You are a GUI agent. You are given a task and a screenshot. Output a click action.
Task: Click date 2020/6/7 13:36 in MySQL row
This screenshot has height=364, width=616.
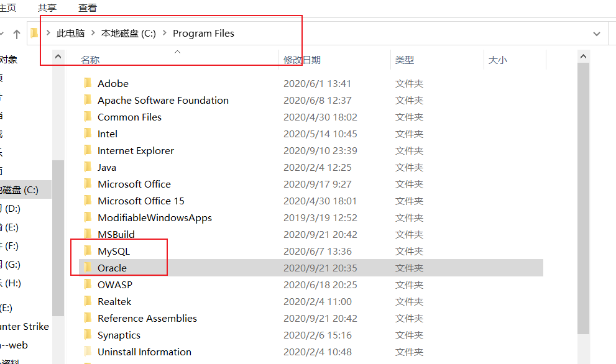coord(318,251)
